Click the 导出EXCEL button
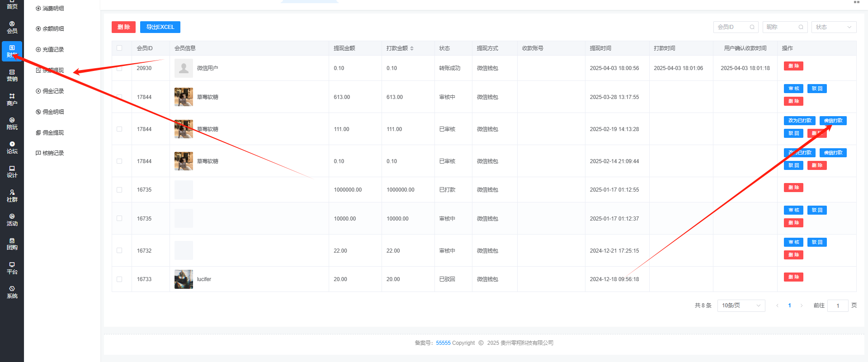Screen dimensions: 868x362 pos(160,27)
